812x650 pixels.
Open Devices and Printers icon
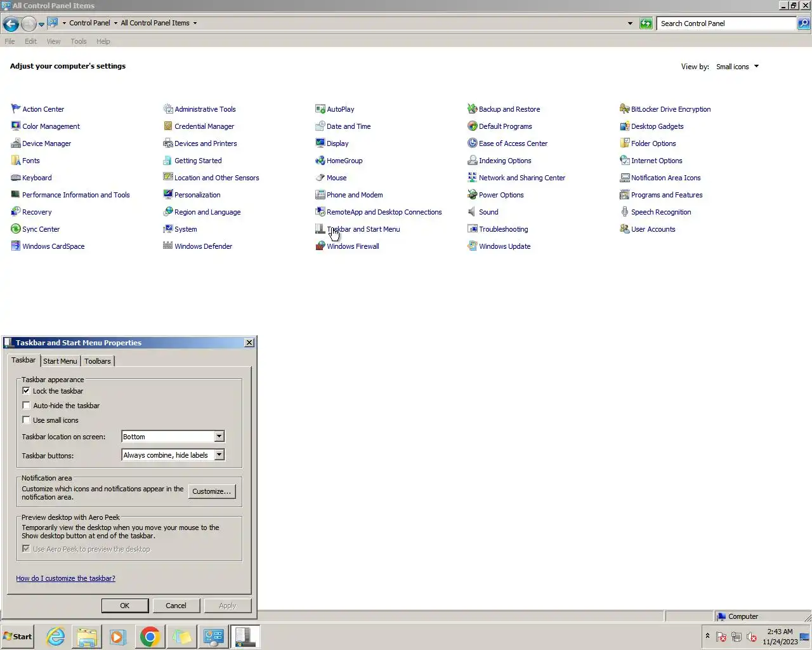coord(168,143)
